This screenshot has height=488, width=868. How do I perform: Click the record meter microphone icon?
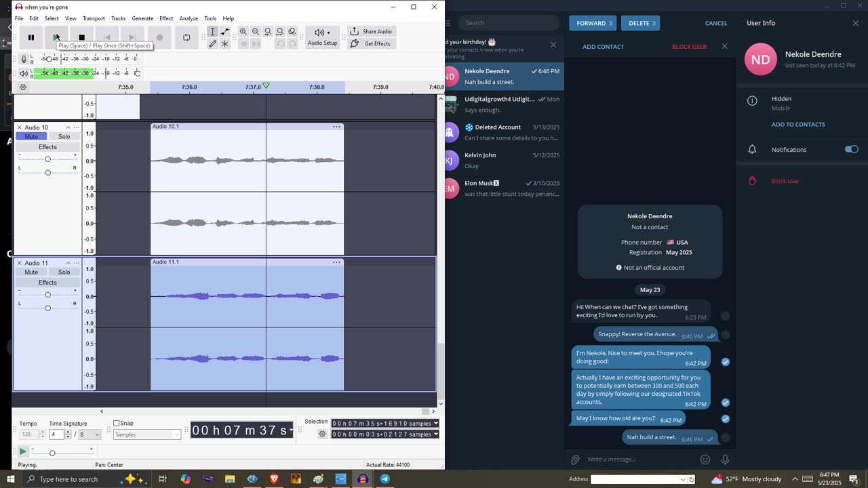pyautogui.click(x=24, y=59)
